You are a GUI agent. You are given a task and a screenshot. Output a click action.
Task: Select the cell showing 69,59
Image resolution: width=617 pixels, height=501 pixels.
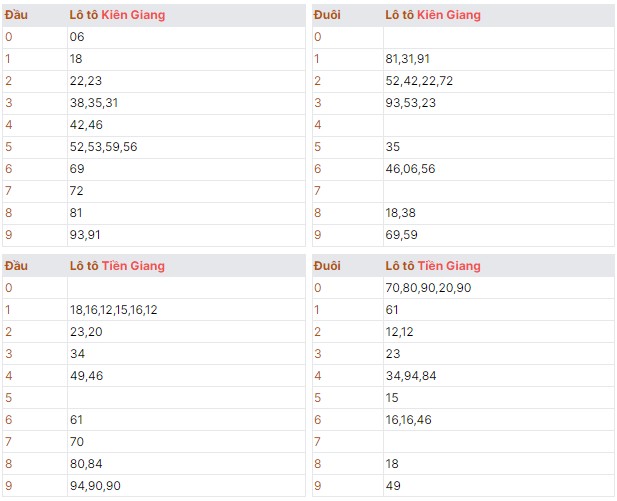point(399,235)
